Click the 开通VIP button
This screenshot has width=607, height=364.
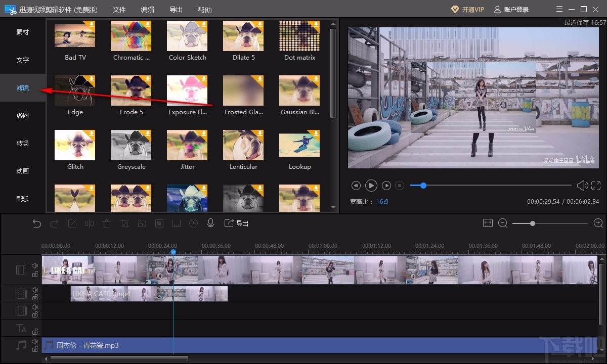point(467,10)
